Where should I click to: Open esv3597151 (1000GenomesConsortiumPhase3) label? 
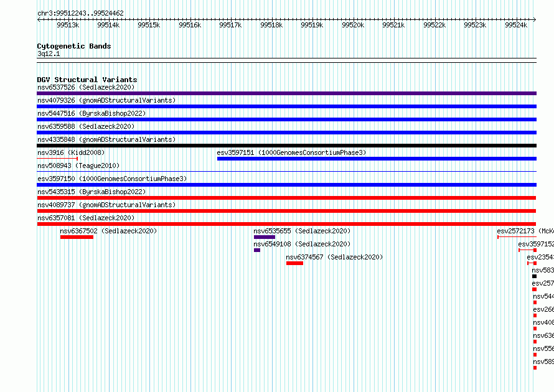(x=291, y=152)
